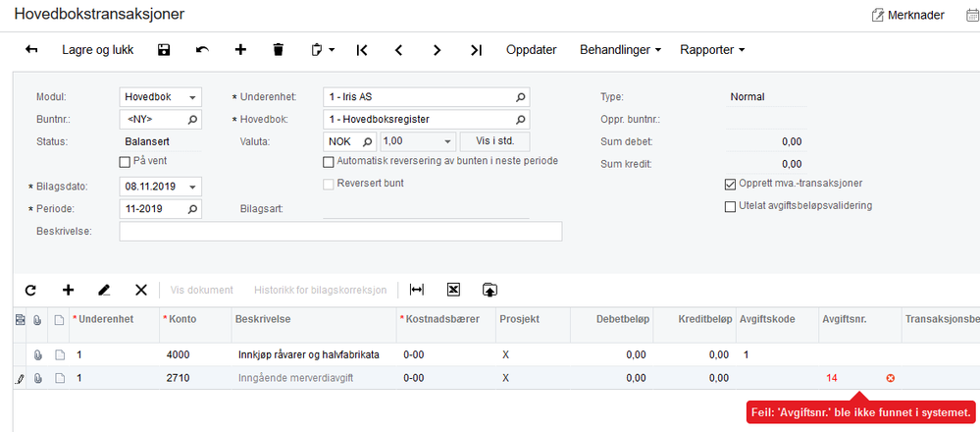Viewport: 980px width, 432px height.
Task: Delete the batch with the trash icon
Action: point(279,50)
